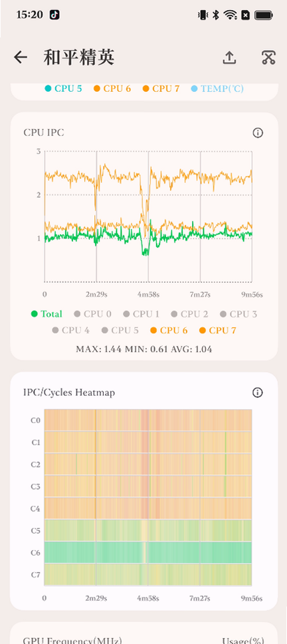The width and height of the screenshot is (287, 644).
Task: Enable CPU 0 series in IPC legend
Action: pyautogui.click(x=92, y=314)
